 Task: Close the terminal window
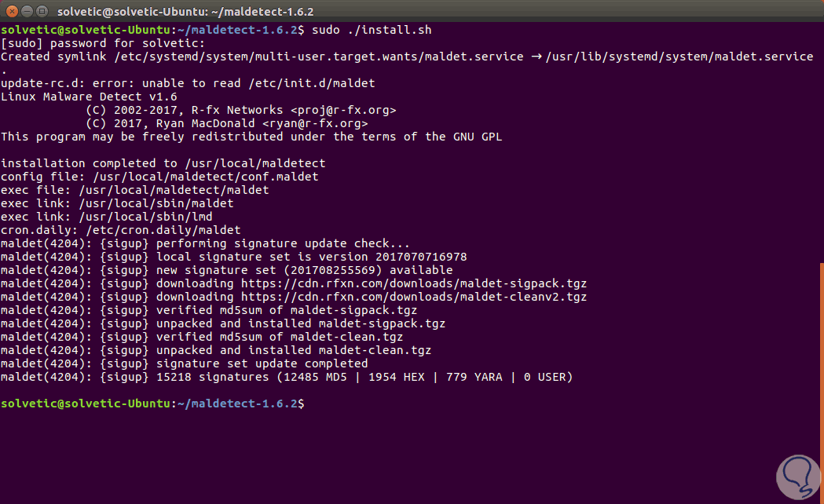click(12, 11)
